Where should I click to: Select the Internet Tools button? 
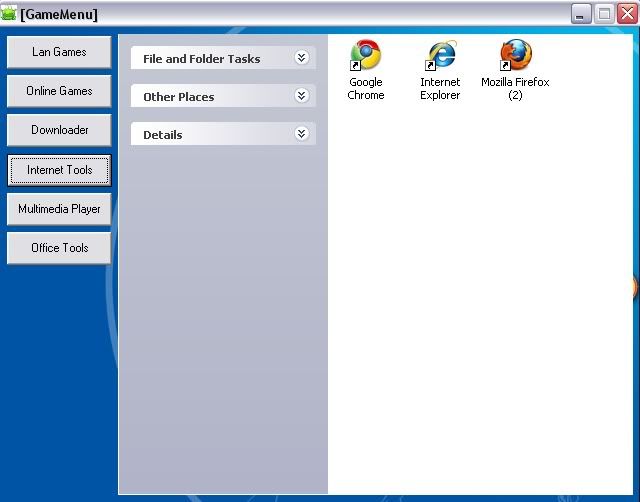coord(59,170)
